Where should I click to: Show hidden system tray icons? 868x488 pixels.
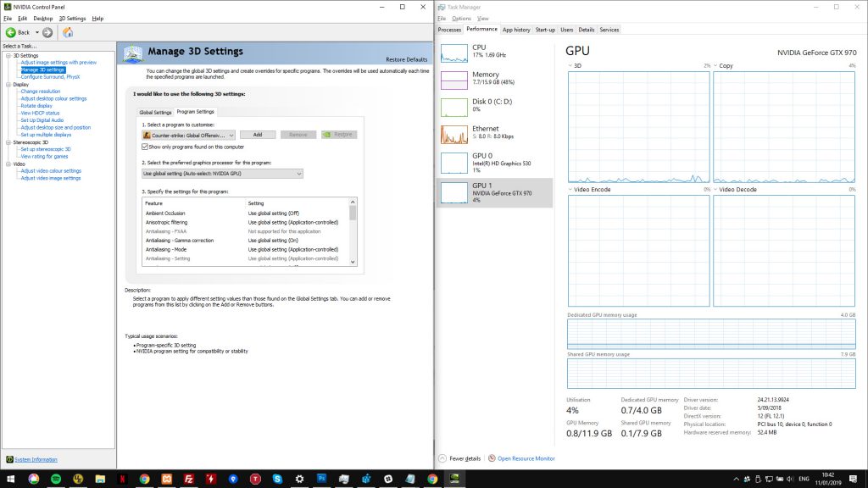coord(737,480)
